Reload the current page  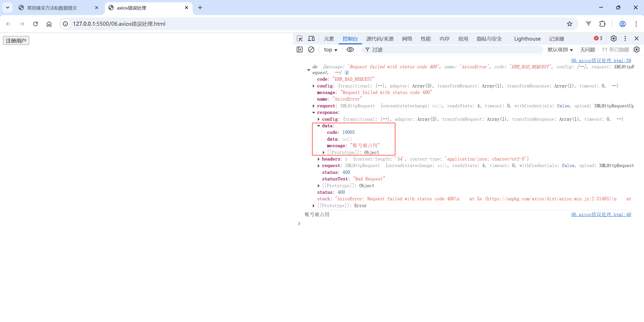click(35, 24)
